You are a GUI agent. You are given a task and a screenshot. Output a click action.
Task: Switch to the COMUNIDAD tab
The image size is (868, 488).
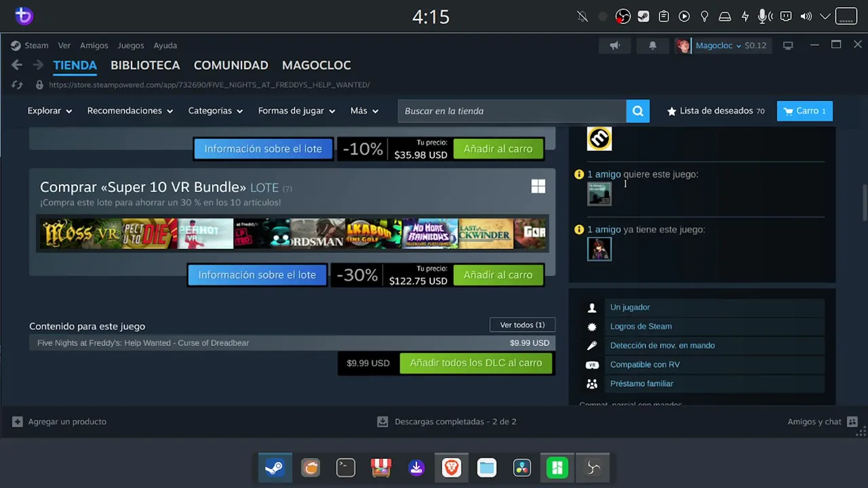pyautogui.click(x=231, y=66)
